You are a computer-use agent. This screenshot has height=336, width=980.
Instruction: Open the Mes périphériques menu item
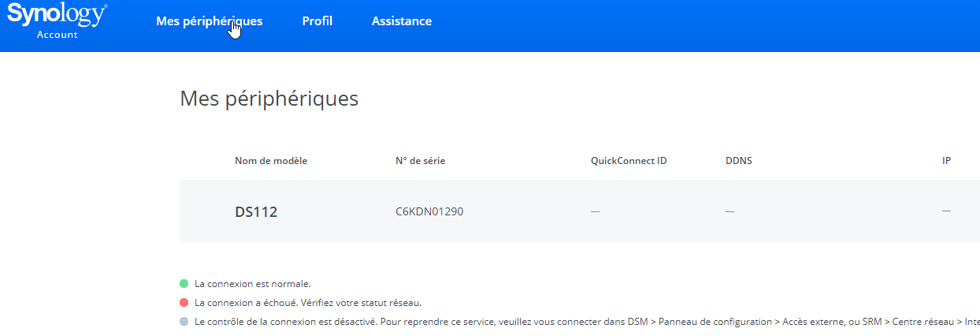coord(210,21)
